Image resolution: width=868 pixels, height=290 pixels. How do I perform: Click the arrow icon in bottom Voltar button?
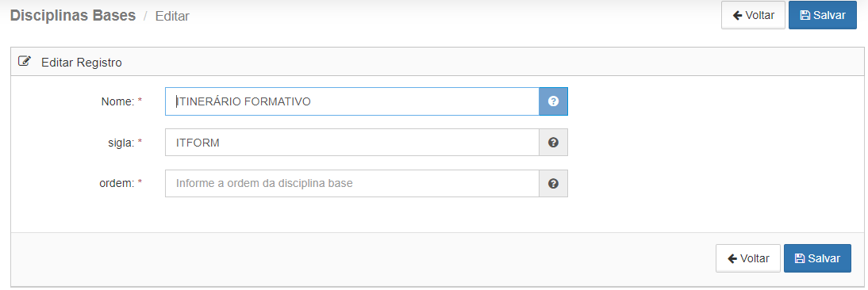[732, 258]
